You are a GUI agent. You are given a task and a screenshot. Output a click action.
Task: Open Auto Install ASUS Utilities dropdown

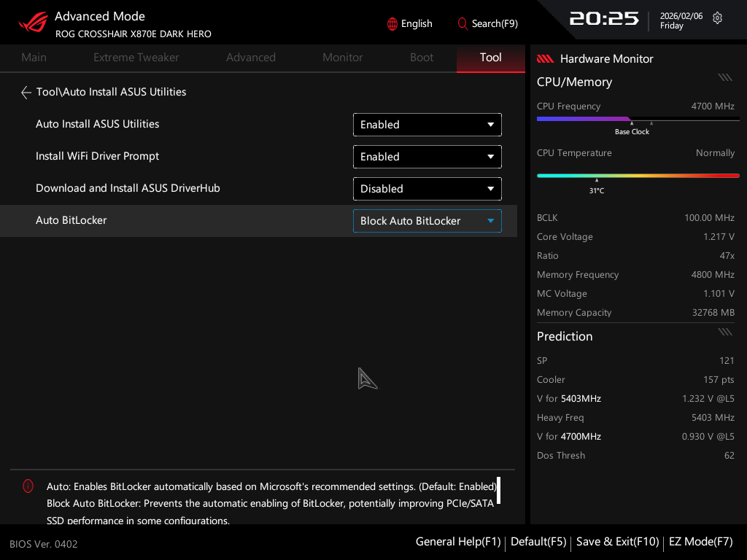[x=427, y=125]
